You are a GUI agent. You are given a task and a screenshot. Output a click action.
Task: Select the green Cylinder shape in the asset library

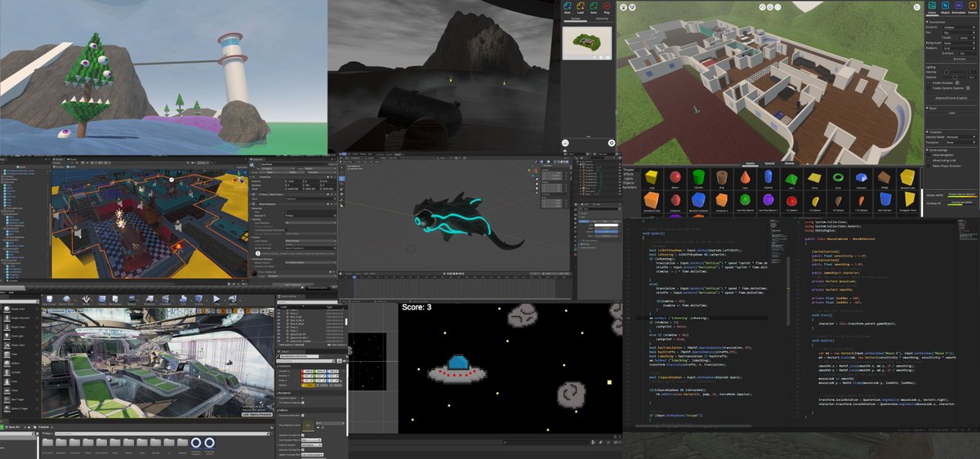coord(698,177)
